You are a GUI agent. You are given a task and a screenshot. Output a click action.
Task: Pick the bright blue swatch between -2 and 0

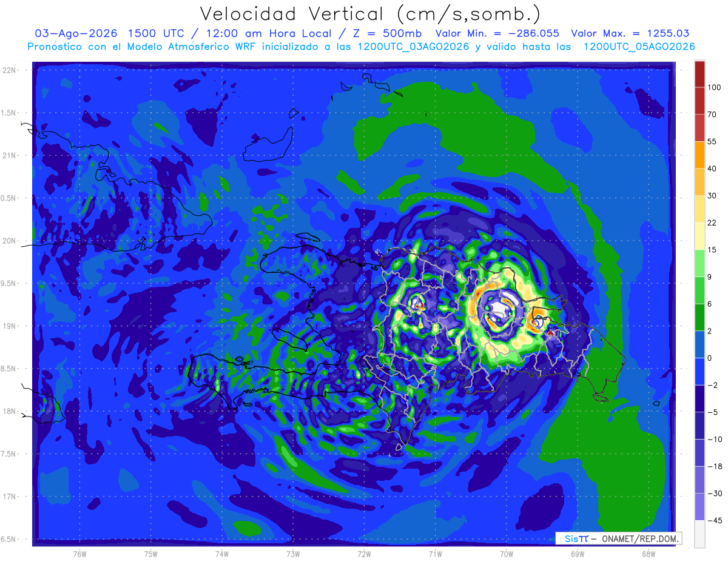[699, 372]
